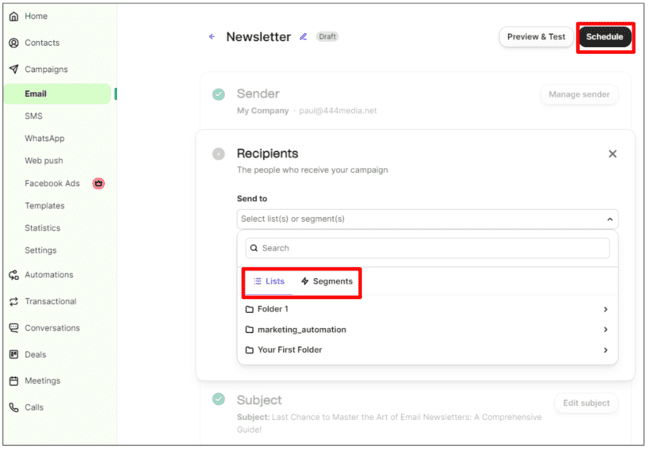
Task: Click the sender email paul@444media.net
Action: 338,111
